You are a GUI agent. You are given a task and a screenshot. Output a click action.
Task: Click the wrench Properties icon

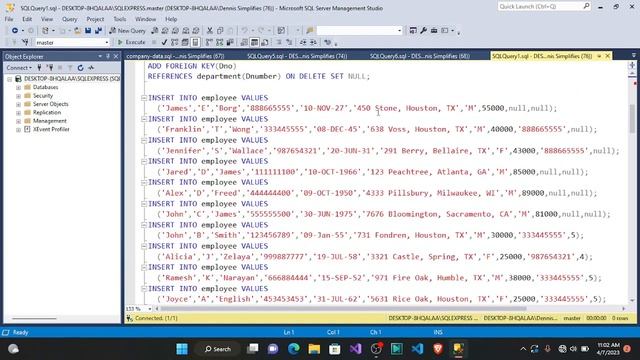point(423,31)
